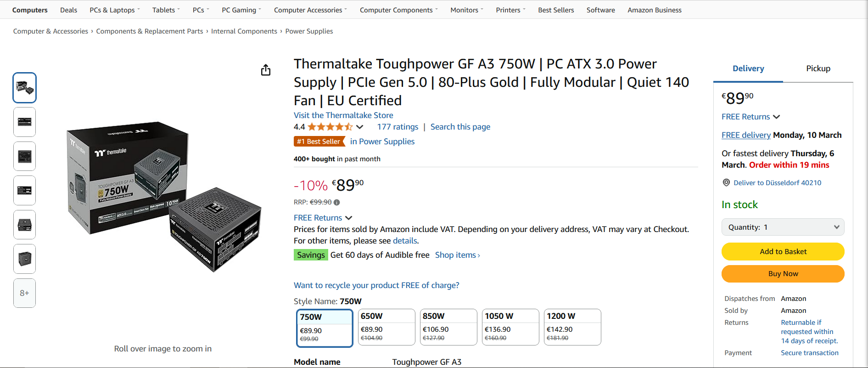Click the #1 Best Seller badge

pyautogui.click(x=319, y=142)
